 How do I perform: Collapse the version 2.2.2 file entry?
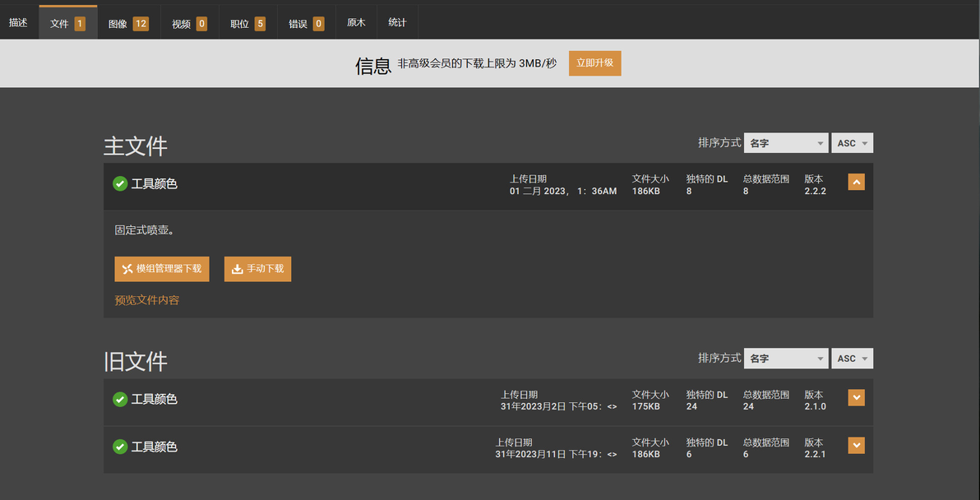point(856,182)
